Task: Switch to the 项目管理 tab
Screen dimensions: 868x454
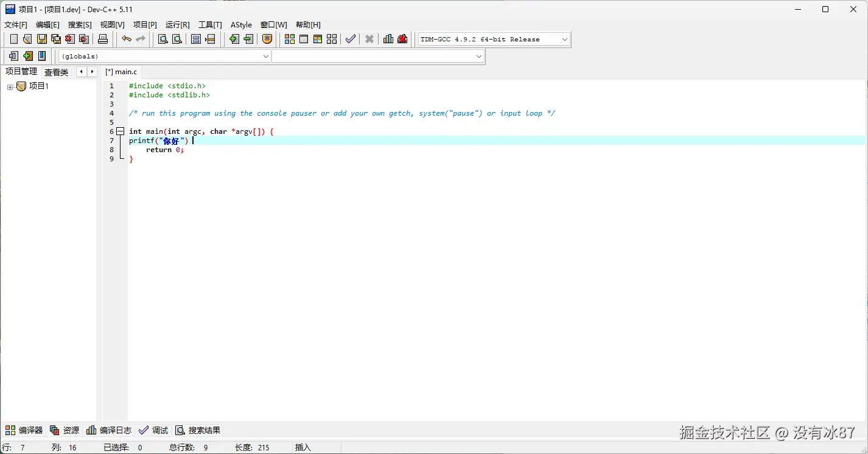Action: [x=21, y=72]
